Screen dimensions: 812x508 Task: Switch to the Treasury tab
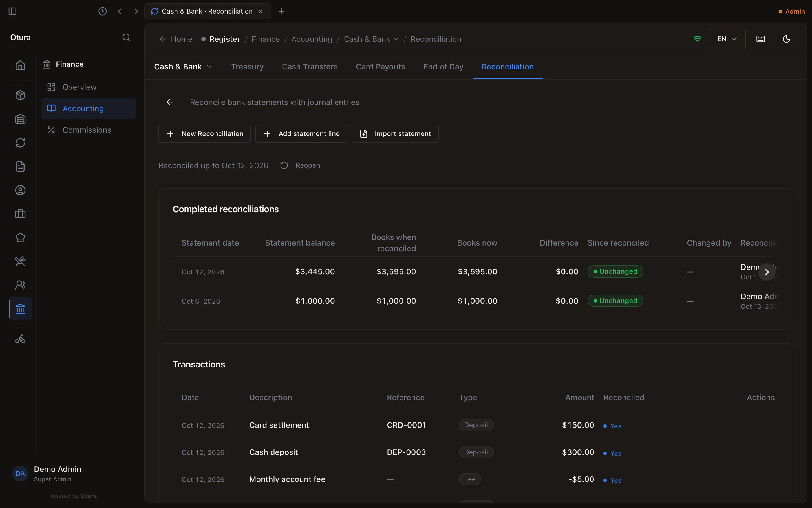(x=247, y=67)
